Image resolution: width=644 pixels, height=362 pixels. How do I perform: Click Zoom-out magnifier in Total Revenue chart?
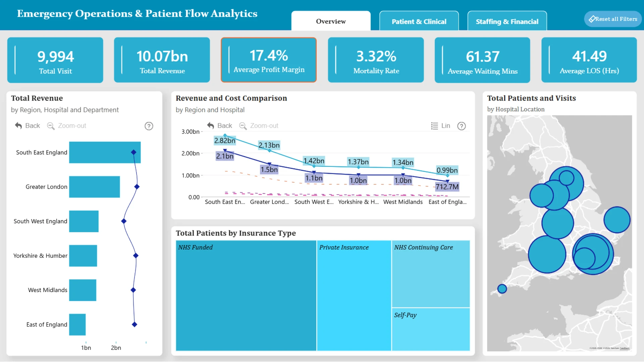coord(51,126)
